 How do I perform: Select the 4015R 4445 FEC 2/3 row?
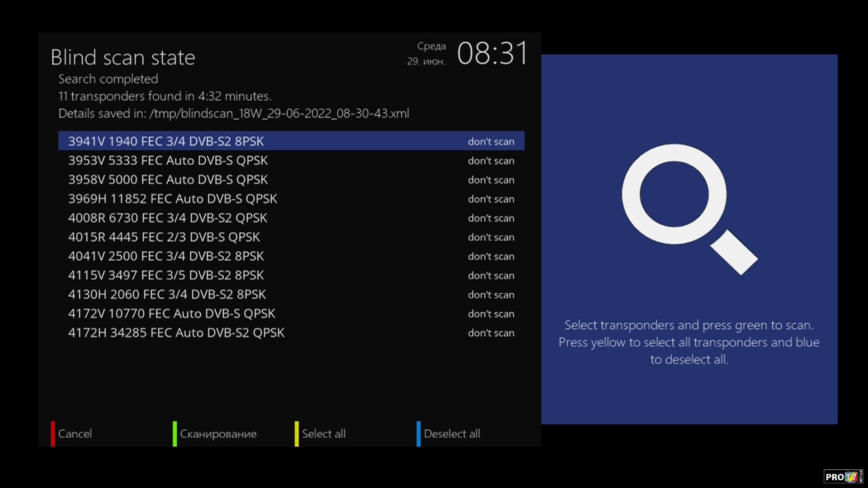(291, 237)
